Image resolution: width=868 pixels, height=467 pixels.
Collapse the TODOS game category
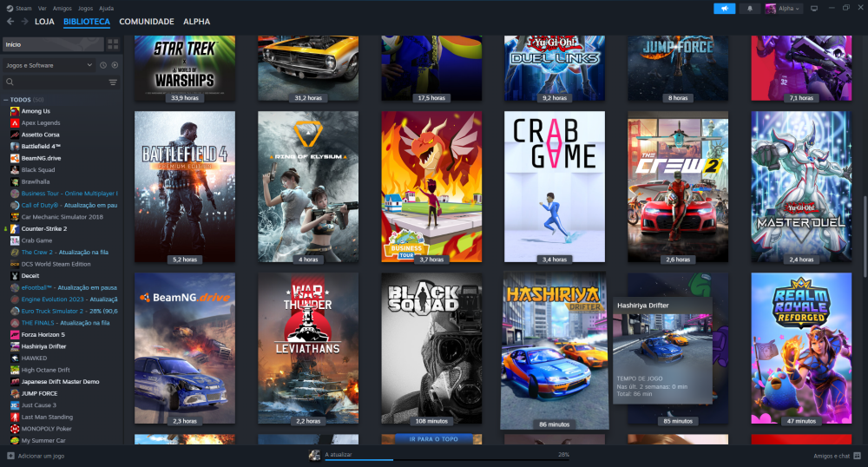[x=5, y=100]
